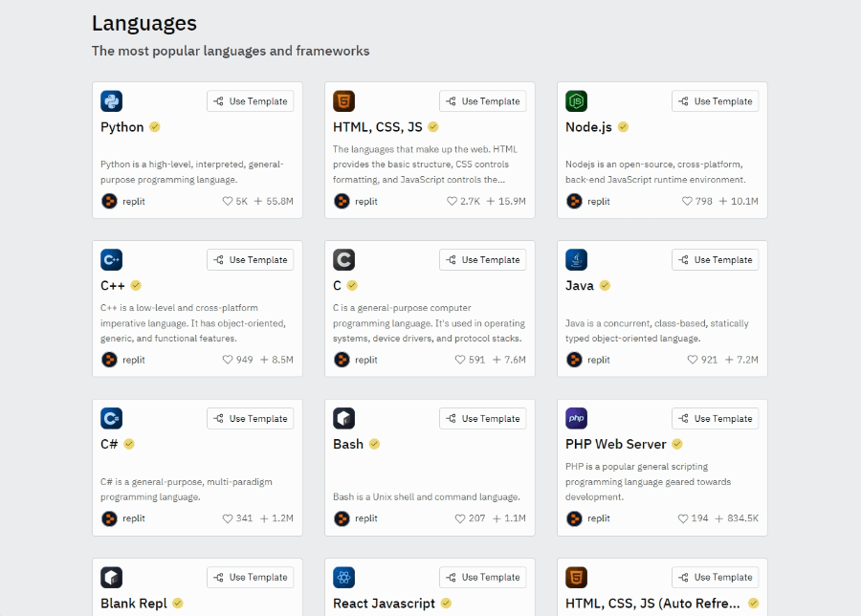
Task: Click the heart icon on the C card
Action: click(x=460, y=360)
